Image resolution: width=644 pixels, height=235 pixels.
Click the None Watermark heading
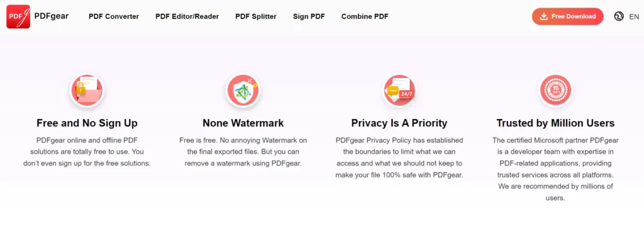[243, 123]
